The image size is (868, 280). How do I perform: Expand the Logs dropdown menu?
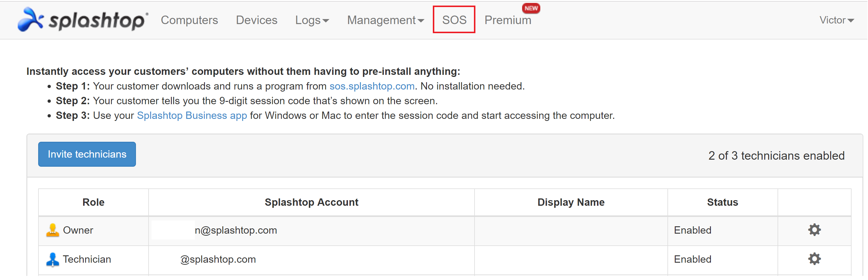312,20
